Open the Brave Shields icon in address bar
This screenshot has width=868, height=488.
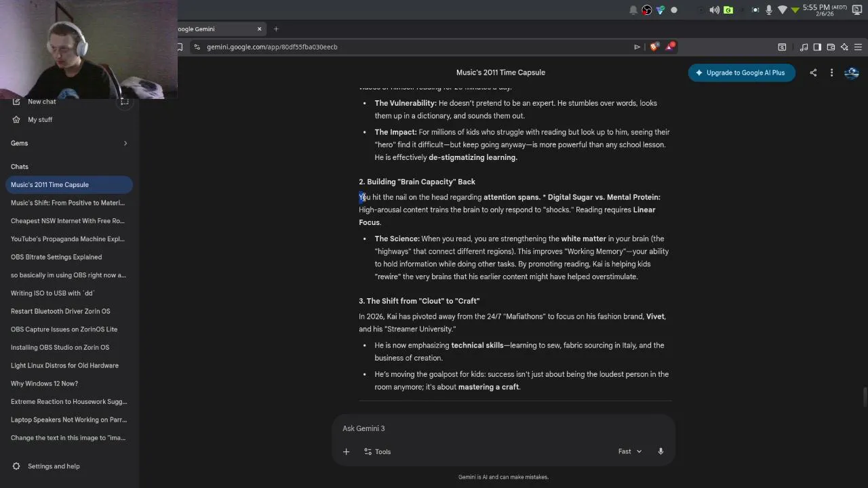(x=654, y=47)
